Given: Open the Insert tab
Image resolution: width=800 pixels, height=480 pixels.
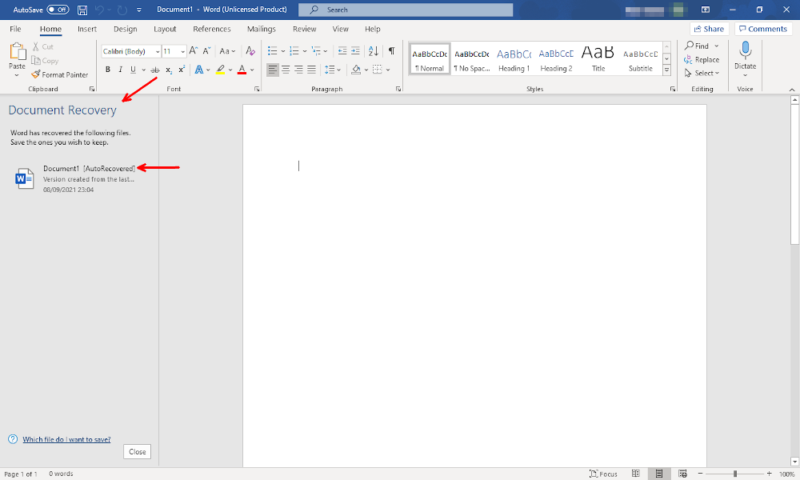Looking at the screenshot, I should pos(87,29).
